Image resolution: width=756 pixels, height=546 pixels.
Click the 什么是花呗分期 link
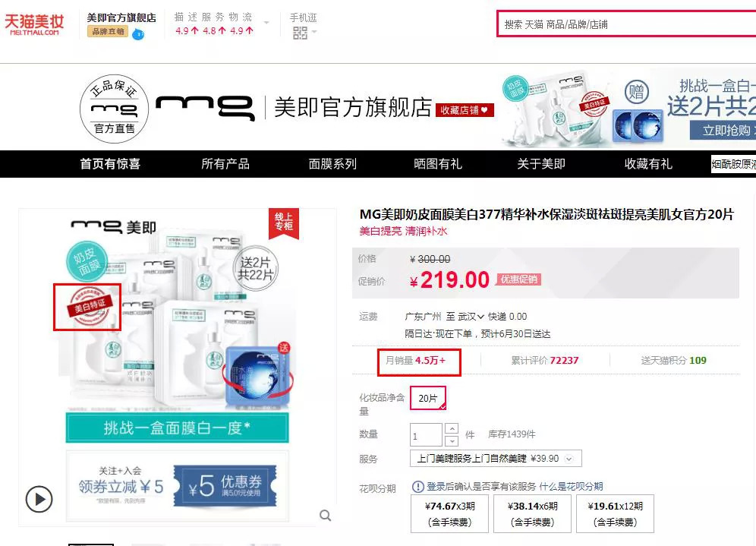pyautogui.click(x=571, y=487)
